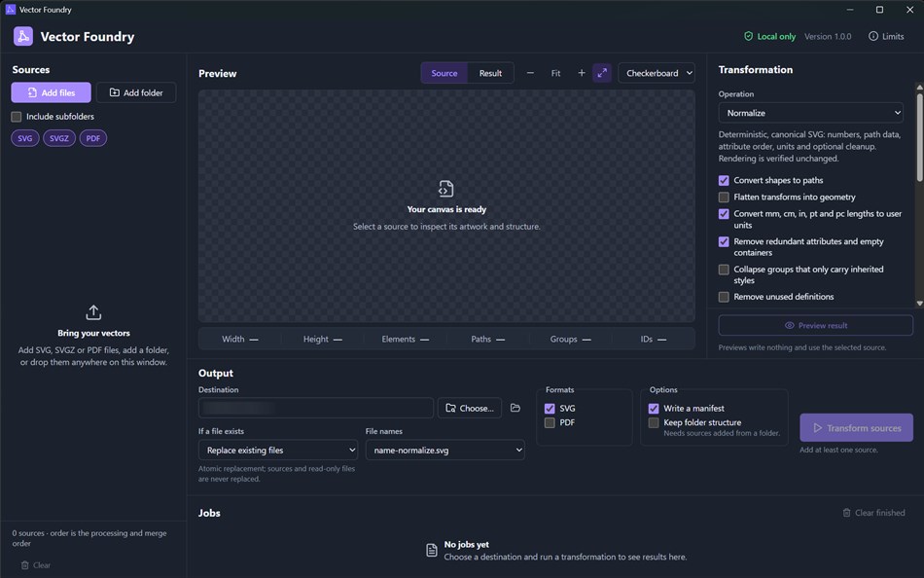This screenshot has width=924, height=578.
Task: Zoom in with the plus icon
Action: pos(582,73)
